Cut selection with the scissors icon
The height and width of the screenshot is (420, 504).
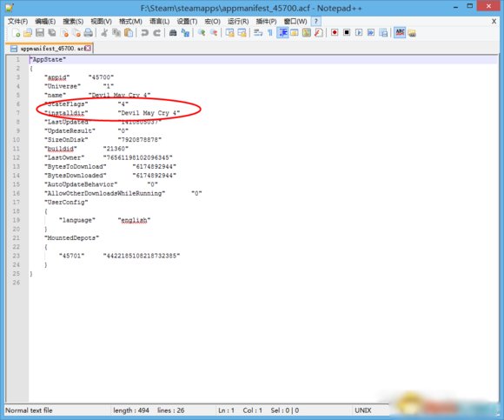pos(104,33)
